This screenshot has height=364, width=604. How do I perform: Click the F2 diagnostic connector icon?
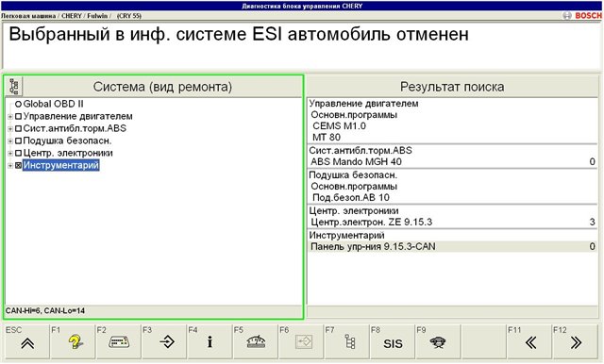[x=118, y=341]
